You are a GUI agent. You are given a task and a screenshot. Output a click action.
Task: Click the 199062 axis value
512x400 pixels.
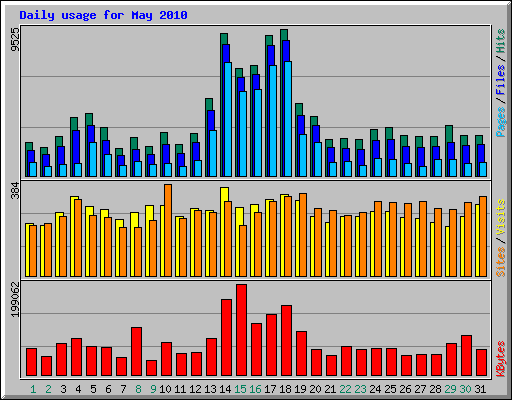pyautogui.click(x=15, y=299)
